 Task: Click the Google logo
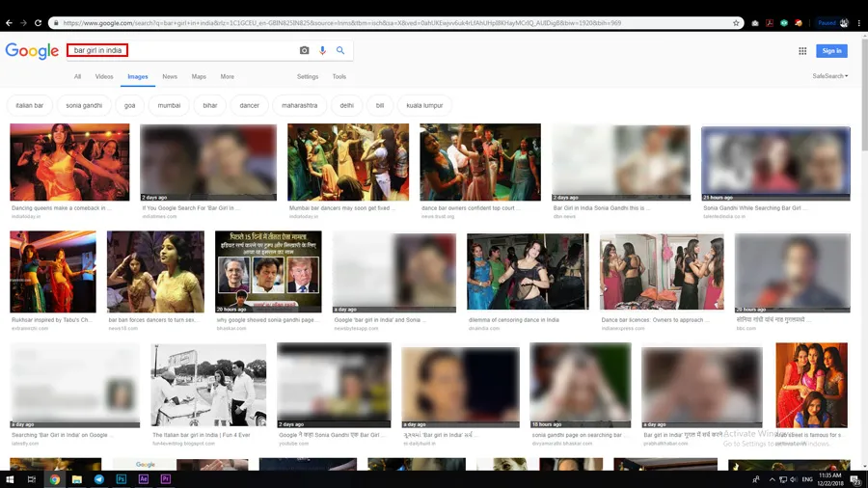point(32,51)
